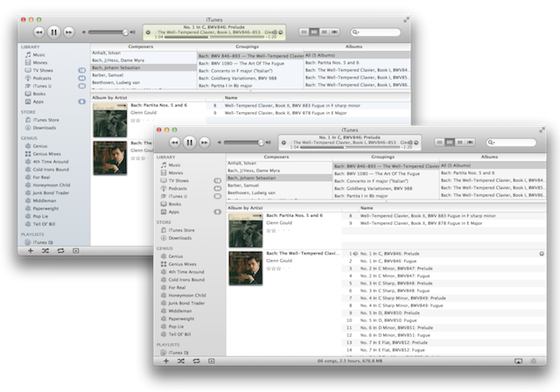Open 4th Time Around playlist in front window
560x392 pixels.
pyautogui.click(x=185, y=272)
